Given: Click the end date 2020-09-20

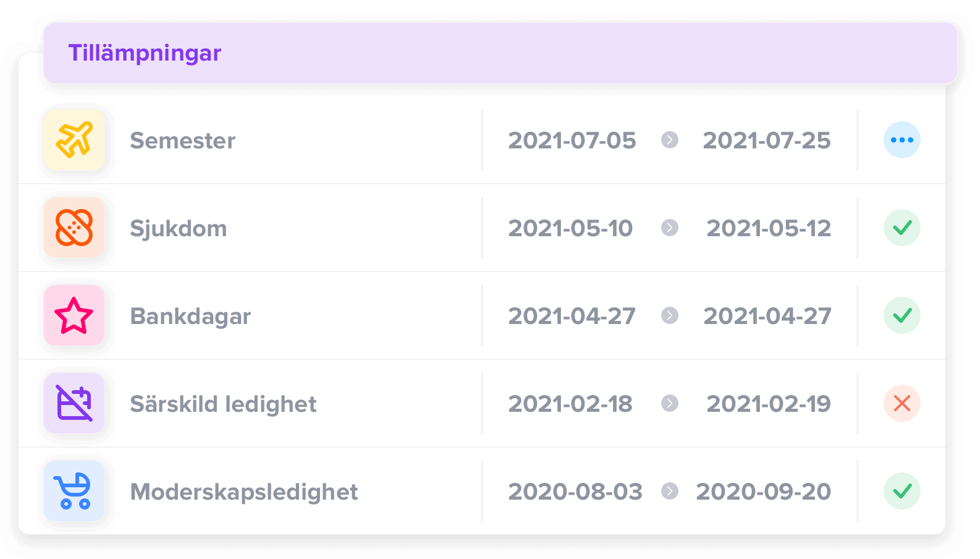Looking at the screenshot, I should point(764,492).
